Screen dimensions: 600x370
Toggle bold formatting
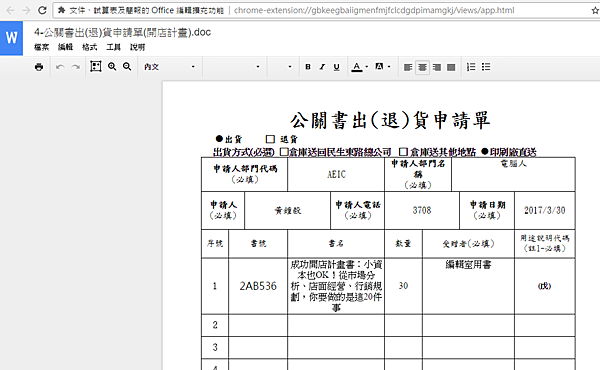[308, 67]
